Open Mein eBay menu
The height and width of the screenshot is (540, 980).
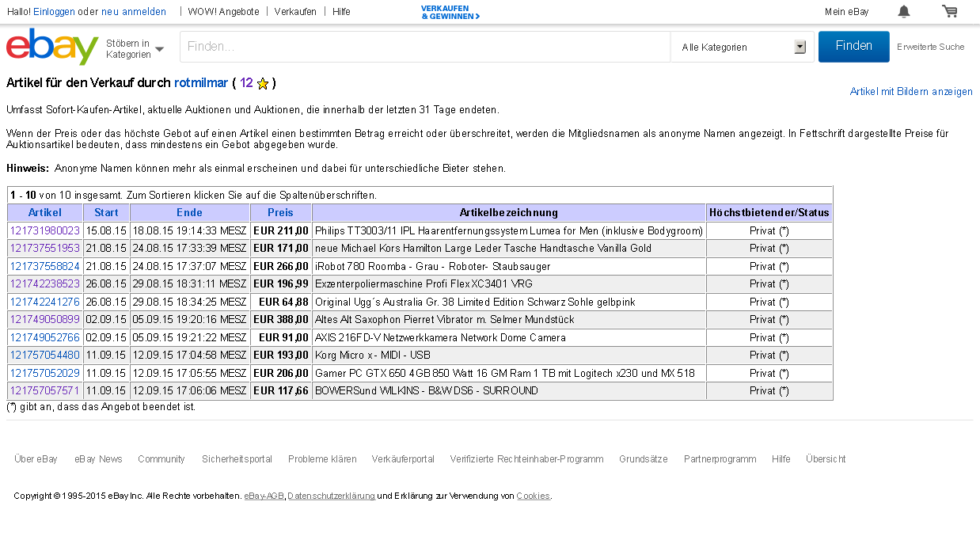846,12
